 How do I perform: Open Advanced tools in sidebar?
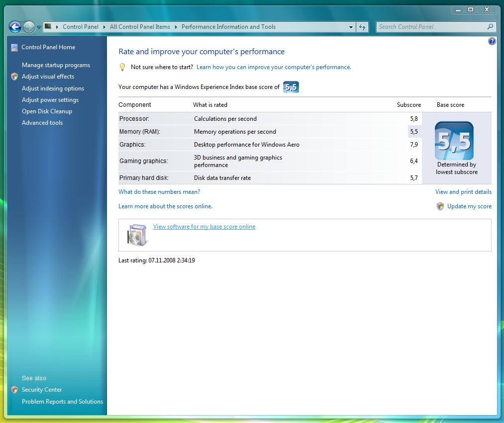[42, 123]
